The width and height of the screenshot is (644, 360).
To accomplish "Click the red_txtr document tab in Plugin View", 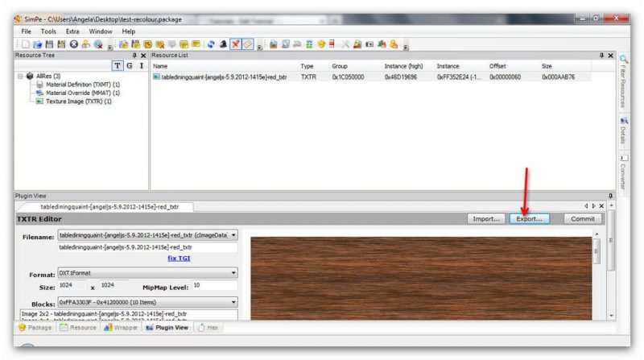I will [109, 207].
